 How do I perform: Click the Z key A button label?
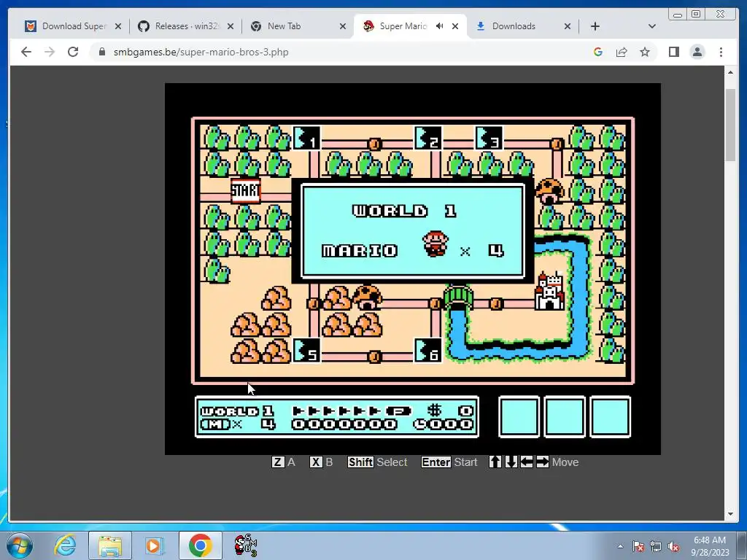(x=284, y=462)
